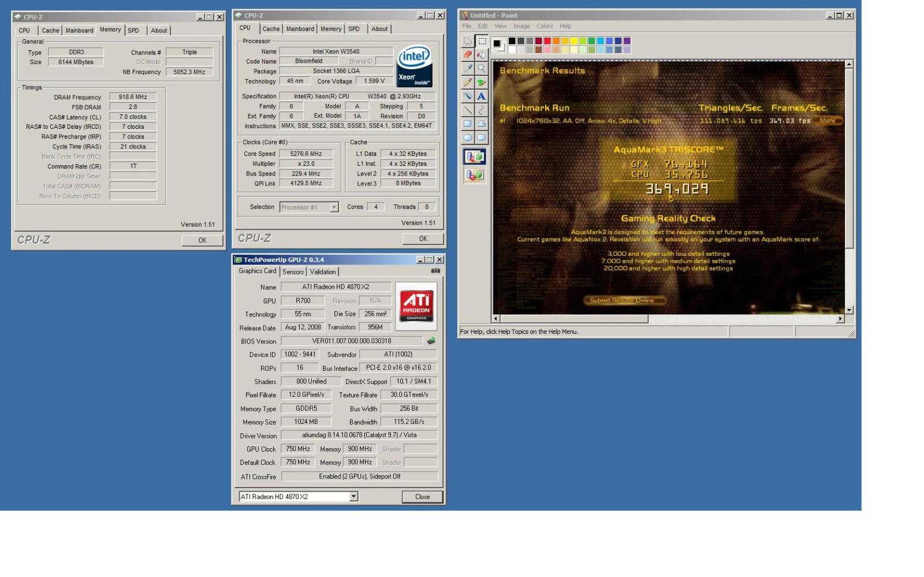
Task: Open the Edit menu in Paint
Action: coord(483,26)
